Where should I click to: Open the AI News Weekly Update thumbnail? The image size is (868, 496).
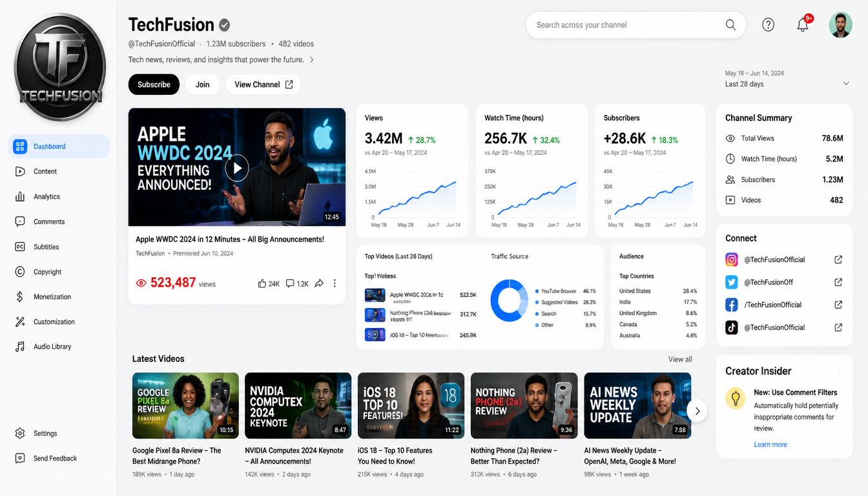point(637,406)
